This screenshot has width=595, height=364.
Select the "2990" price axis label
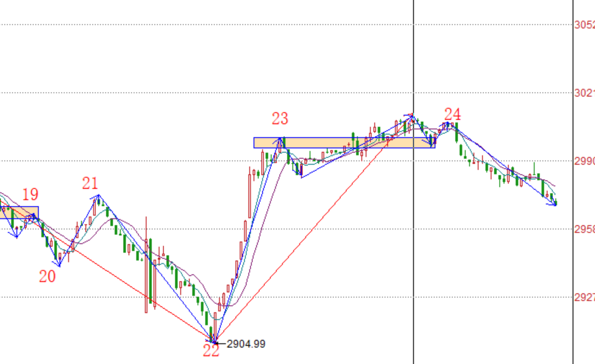pos(585,162)
